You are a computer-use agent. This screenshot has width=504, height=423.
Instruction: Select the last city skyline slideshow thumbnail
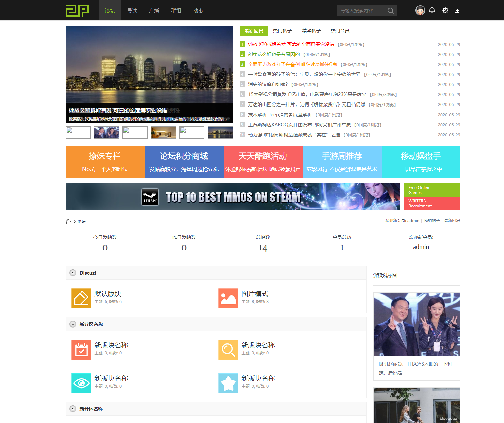click(220, 132)
